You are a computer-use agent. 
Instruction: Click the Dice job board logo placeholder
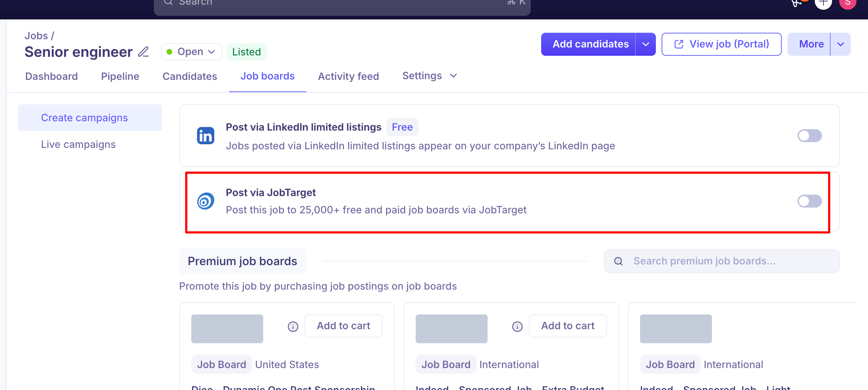coord(227,329)
